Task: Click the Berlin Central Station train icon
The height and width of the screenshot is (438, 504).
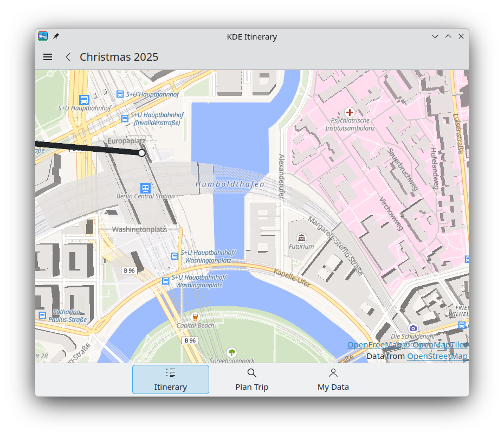Action: [x=145, y=188]
